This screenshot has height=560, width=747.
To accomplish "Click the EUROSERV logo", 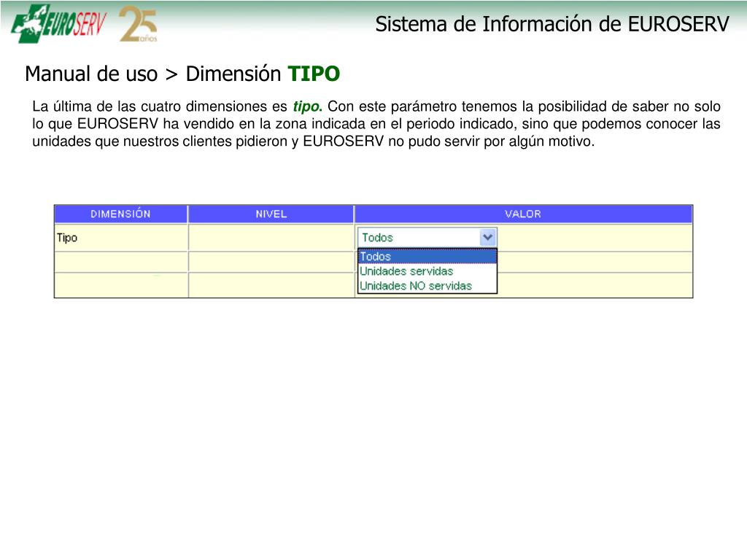I will click(x=59, y=23).
